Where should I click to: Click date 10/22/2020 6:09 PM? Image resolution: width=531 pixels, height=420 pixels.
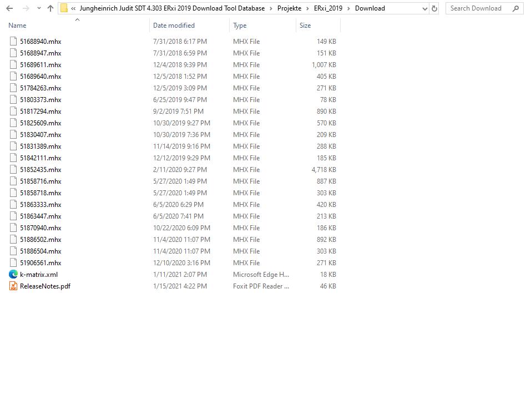tap(181, 227)
